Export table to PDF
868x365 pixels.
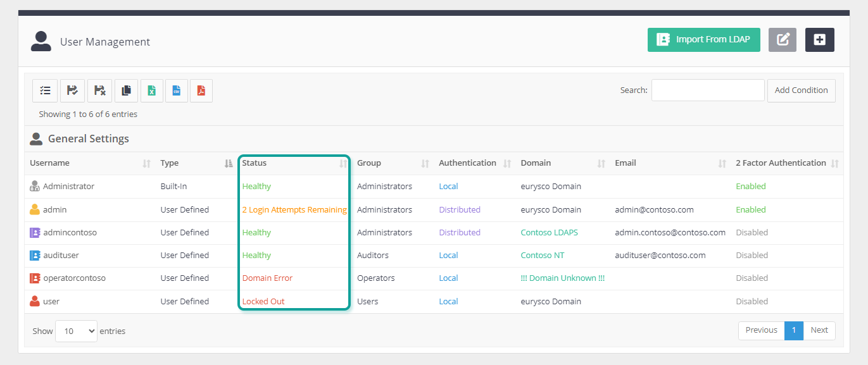coord(201,90)
